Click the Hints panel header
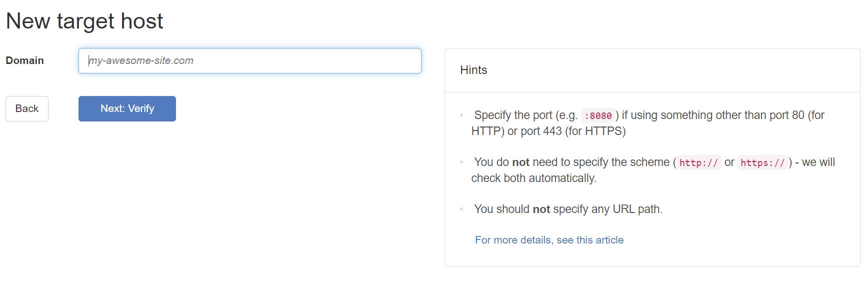The height and width of the screenshot is (292, 868). coord(473,70)
